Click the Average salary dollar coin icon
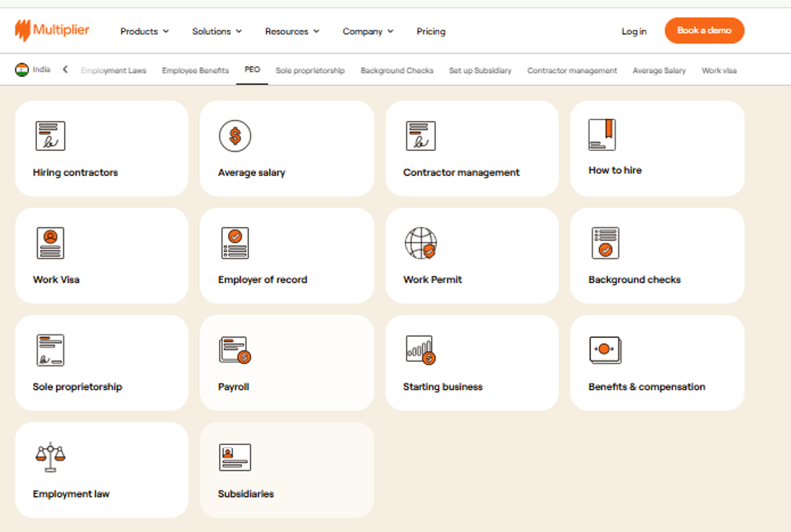The height and width of the screenshot is (532, 791). coord(235,136)
